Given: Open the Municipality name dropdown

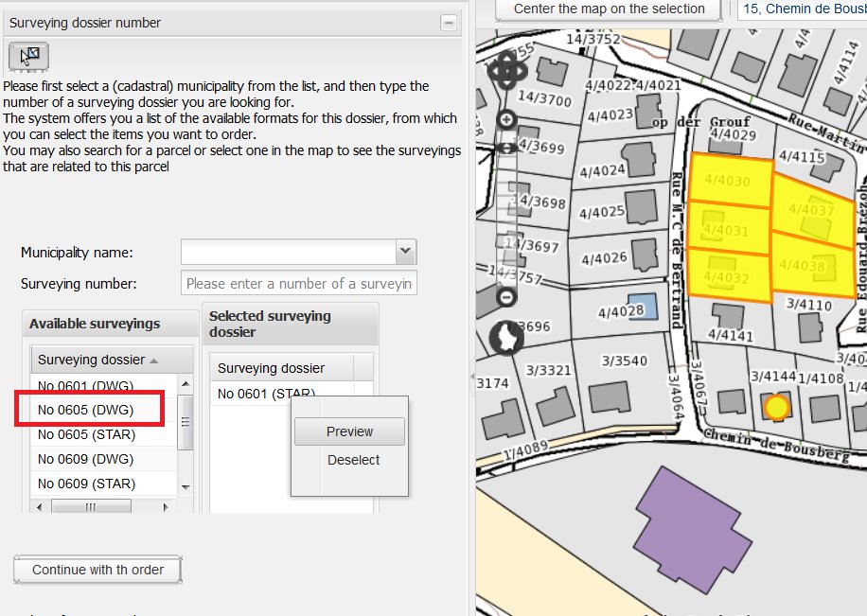Looking at the screenshot, I should click(405, 252).
